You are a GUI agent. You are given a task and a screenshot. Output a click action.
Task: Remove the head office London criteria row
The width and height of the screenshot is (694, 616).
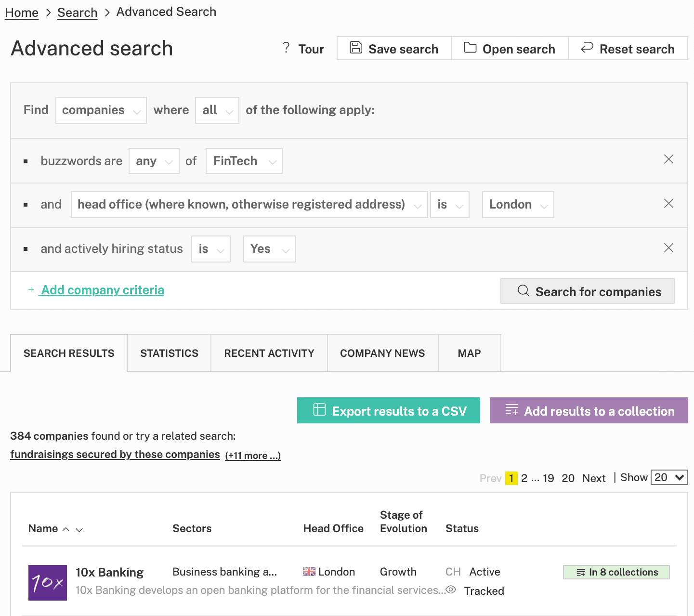click(668, 204)
